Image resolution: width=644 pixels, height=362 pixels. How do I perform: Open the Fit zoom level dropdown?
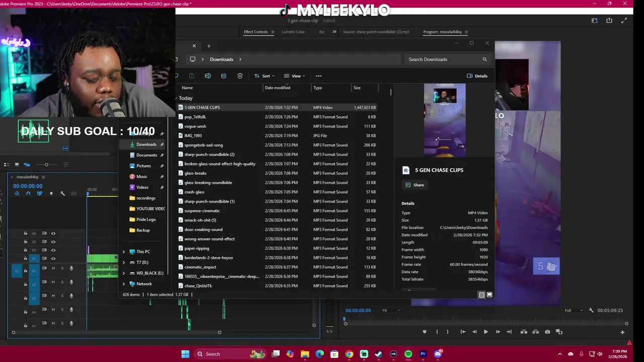[390, 310]
